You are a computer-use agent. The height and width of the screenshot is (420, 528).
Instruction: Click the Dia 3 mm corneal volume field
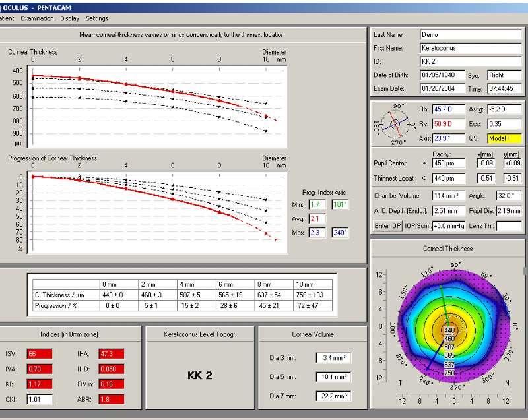tap(333, 358)
